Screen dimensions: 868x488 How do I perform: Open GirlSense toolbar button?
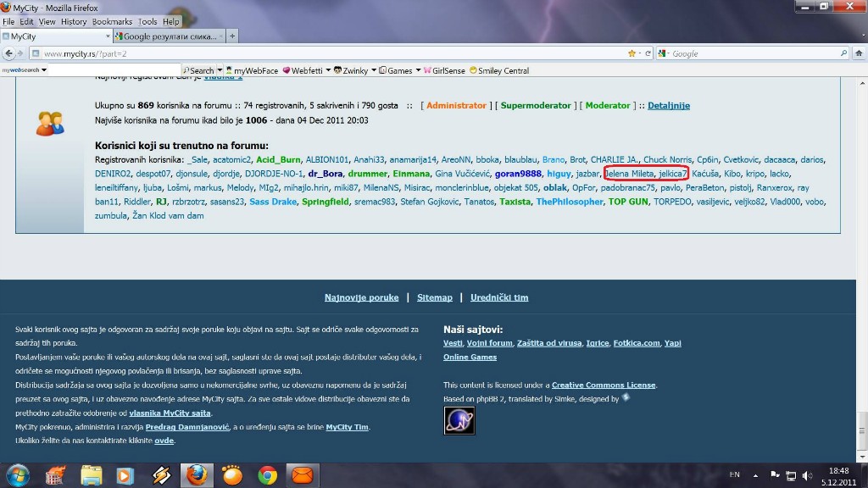coord(444,71)
